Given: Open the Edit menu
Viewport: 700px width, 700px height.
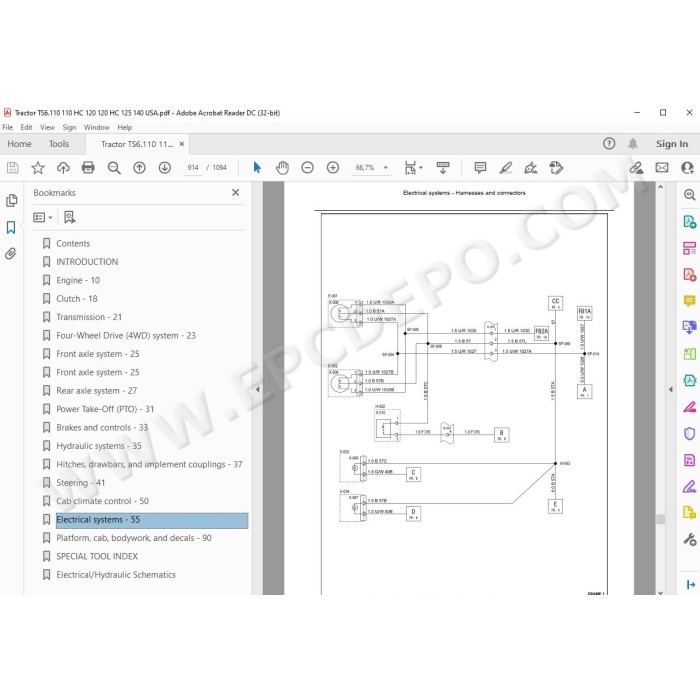Looking at the screenshot, I should [x=26, y=128].
